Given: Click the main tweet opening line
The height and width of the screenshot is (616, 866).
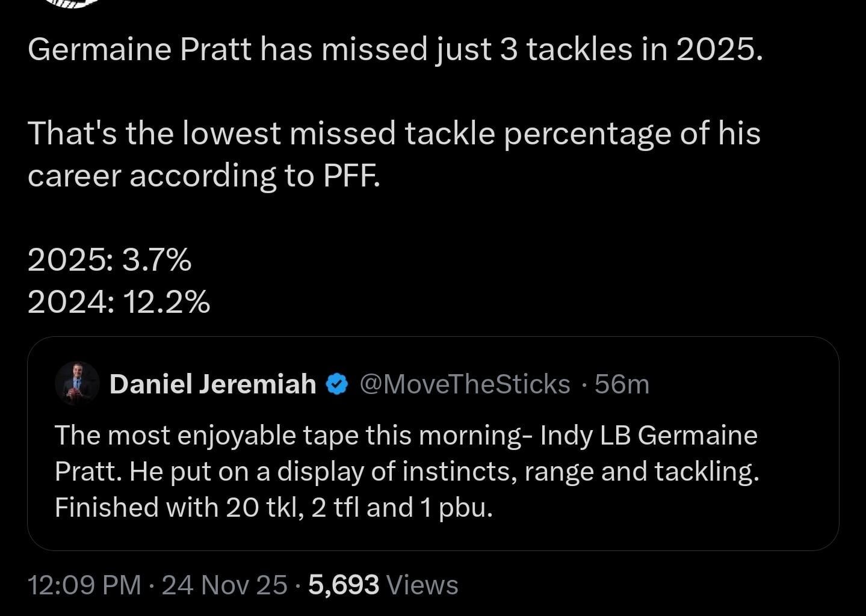Looking at the screenshot, I should [x=395, y=49].
